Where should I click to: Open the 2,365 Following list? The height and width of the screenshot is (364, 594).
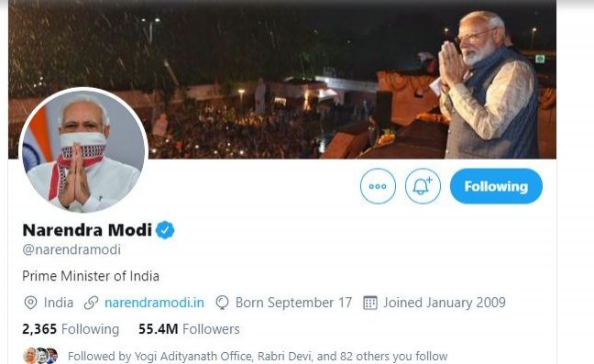click(x=71, y=329)
